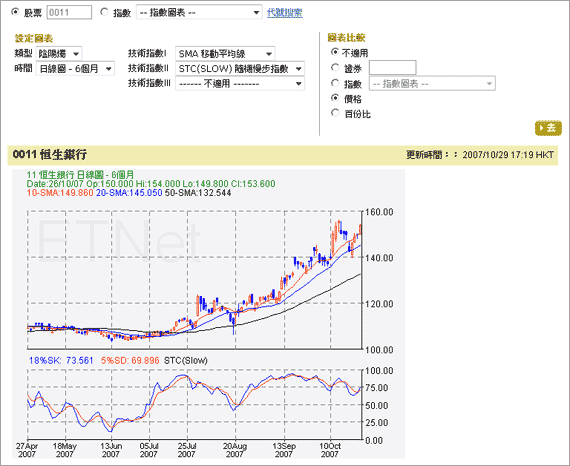The image size is (570, 466).
Task: Select the 價格 radio button
Action: coord(335,98)
